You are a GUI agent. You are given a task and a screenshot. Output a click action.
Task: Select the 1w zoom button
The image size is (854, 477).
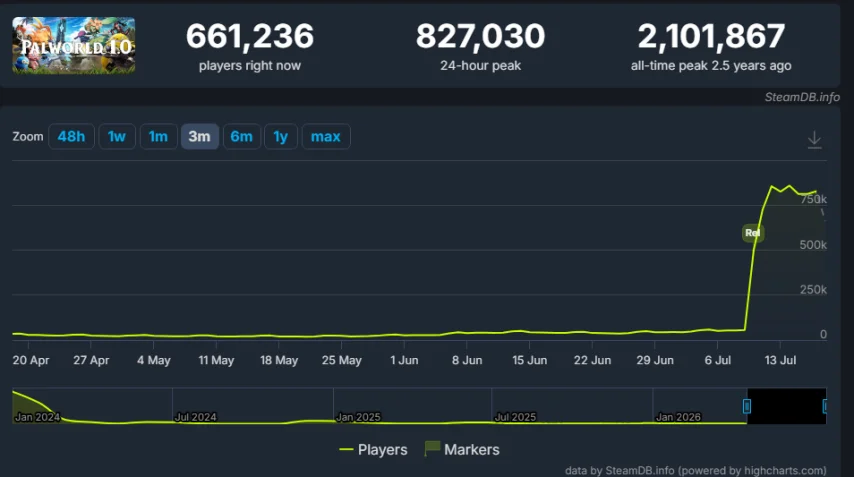click(117, 136)
